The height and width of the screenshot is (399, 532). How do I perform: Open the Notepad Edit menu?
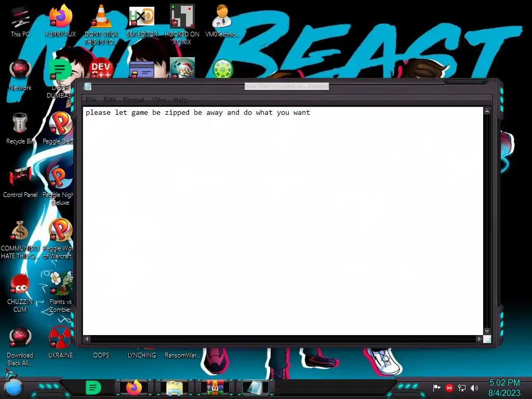coord(110,100)
